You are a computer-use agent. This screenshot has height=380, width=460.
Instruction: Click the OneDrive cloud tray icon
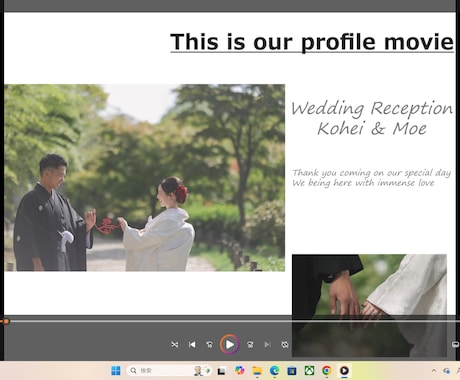tap(447, 371)
